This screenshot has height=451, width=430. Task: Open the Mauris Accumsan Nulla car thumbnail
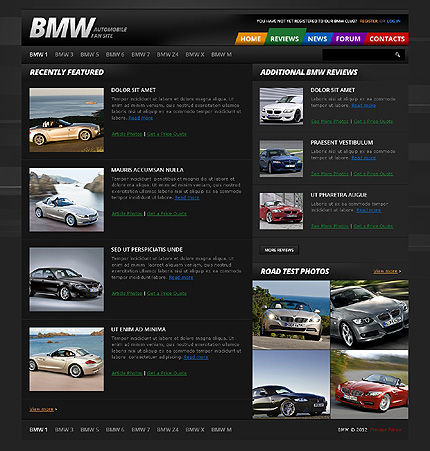pyautogui.click(x=67, y=200)
